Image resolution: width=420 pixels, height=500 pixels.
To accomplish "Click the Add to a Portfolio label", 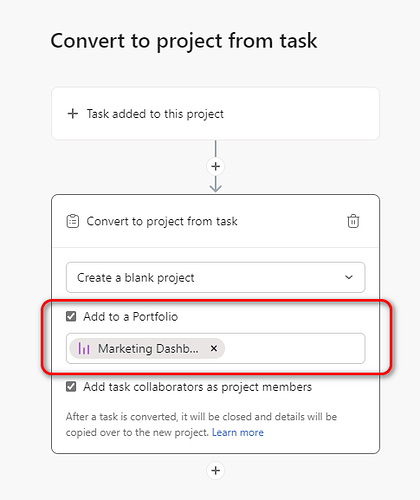I will point(131,317).
